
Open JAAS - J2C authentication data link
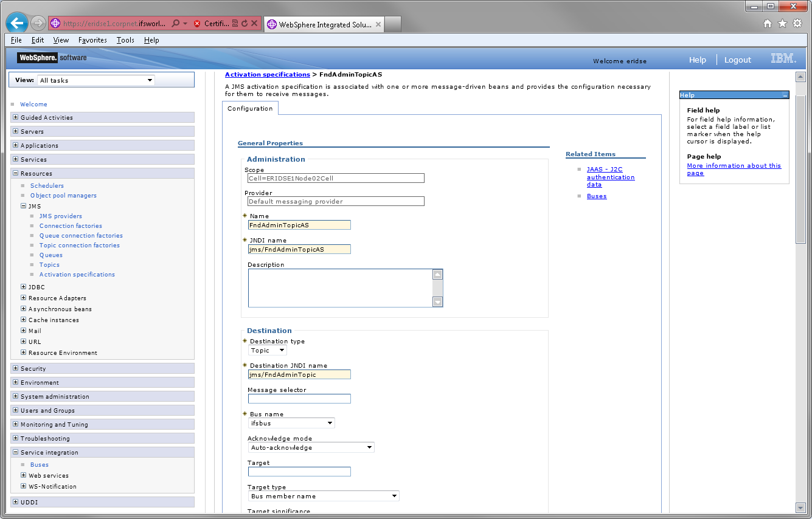pyautogui.click(x=611, y=177)
